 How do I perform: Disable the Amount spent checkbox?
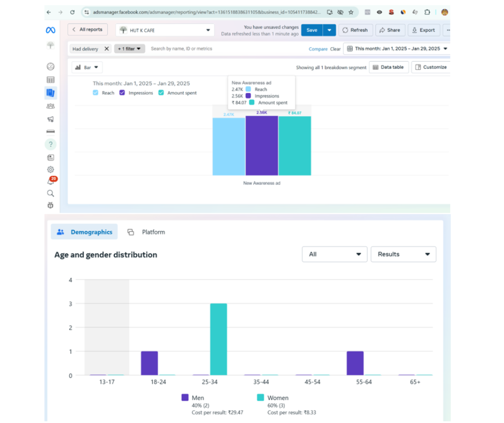pos(161,93)
